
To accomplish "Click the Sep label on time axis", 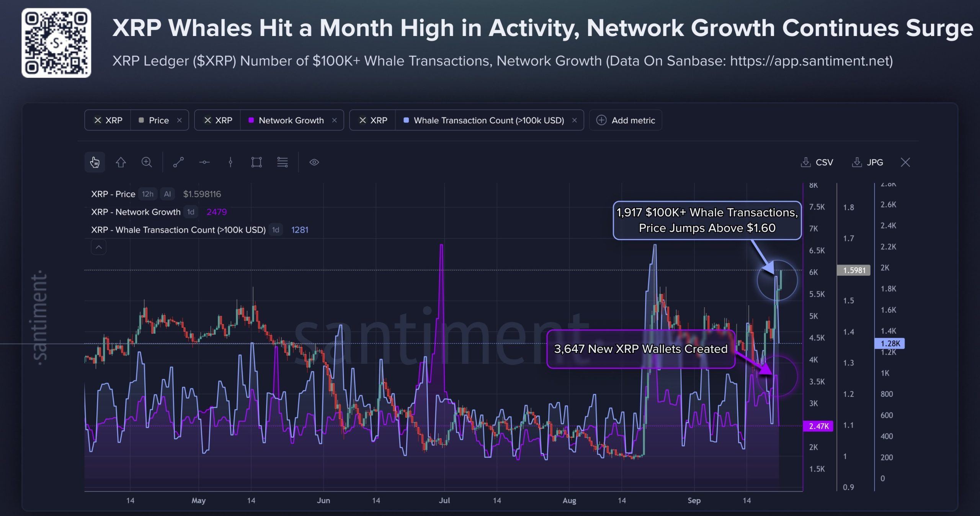I will (x=694, y=501).
